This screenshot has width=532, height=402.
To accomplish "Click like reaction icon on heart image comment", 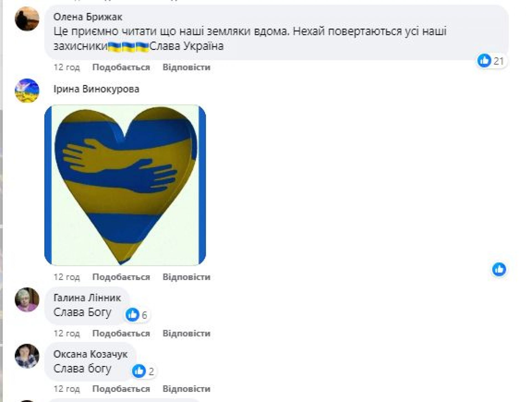I will point(499,269).
